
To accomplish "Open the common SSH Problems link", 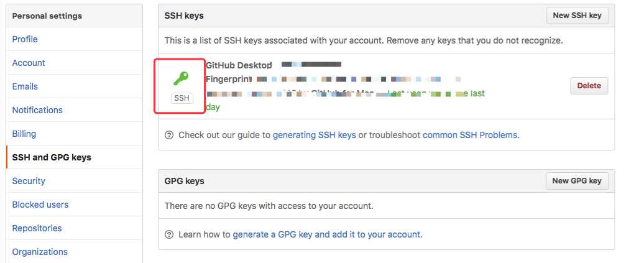I will [470, 135].
